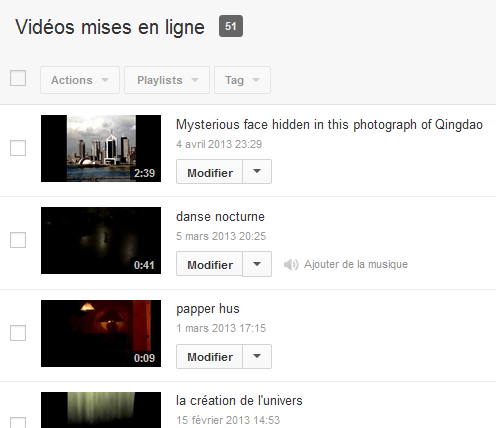Image resolution: width=496 pixels, height=428 pixels.
Task: Click Ajouter de la musique link
Action: (356, 264)
